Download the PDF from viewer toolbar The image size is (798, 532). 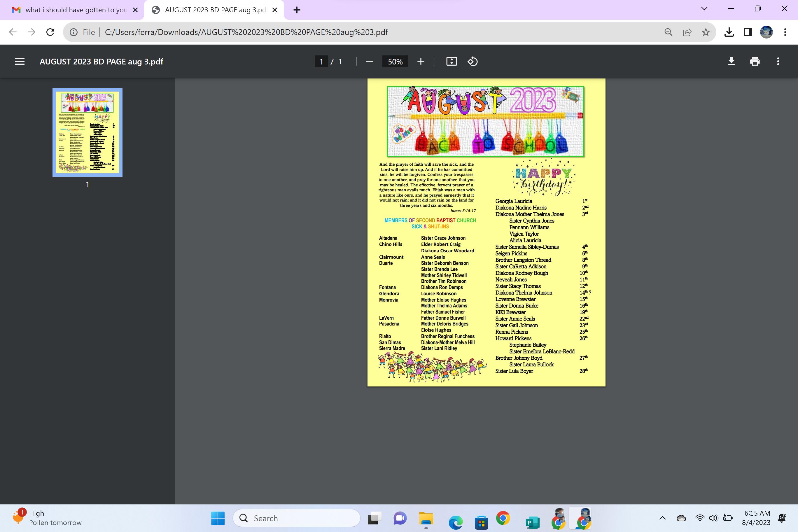click(731, 62)
